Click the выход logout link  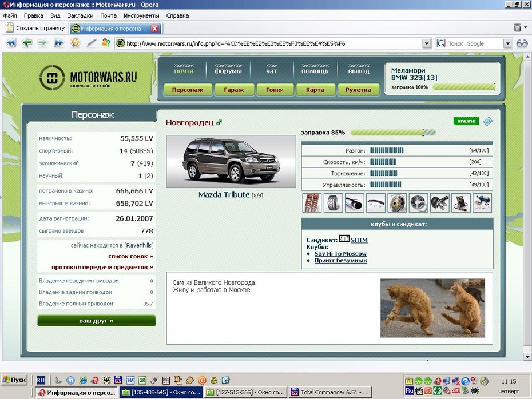(x=359, y=71)
